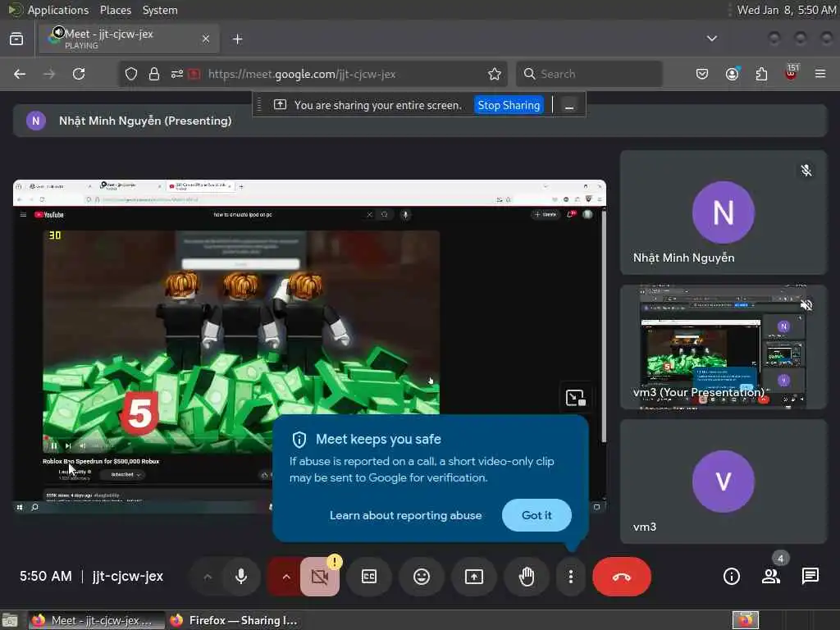Image resolution: width=840 pixels, height=630 pixels.
Task: Show the participants list
Action: click(771, 577)
